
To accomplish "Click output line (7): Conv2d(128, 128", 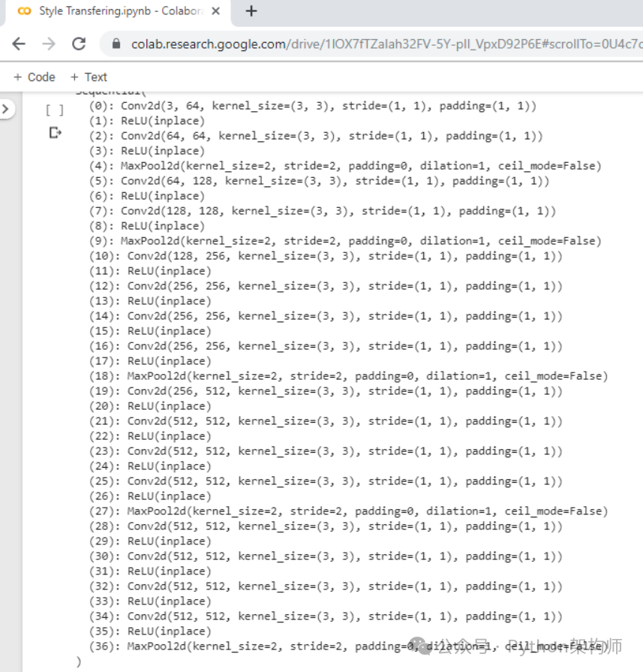I will click(322, 211).
